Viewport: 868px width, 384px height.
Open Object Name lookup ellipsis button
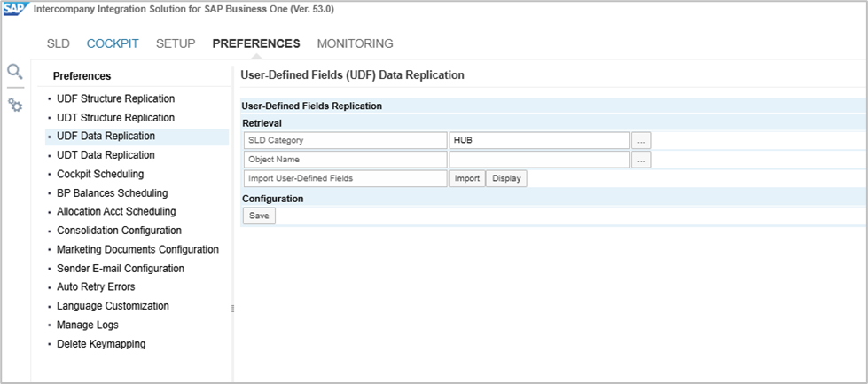(x=641, y=160)
